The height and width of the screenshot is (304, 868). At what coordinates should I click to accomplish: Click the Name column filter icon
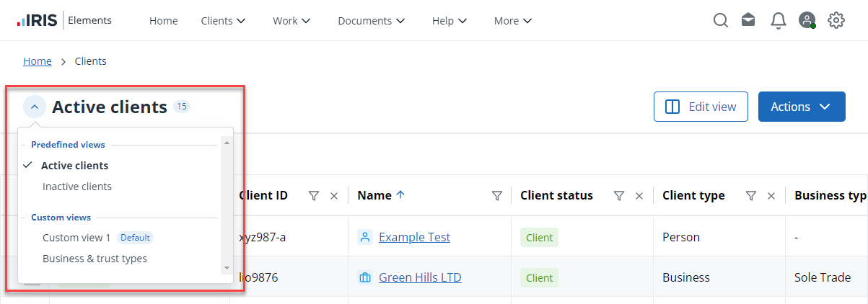(496, 196)
